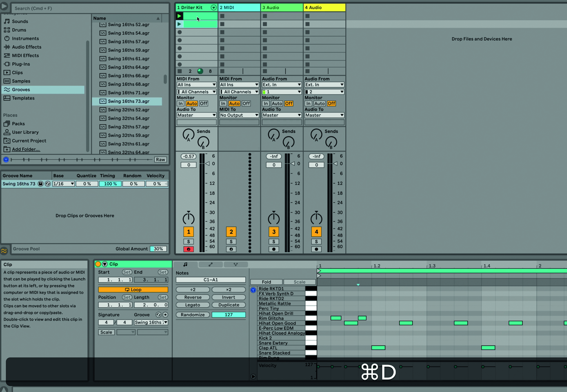567x392 pixels.
Task: Set track 2 Monitor to Off
Action: tap(246, 104)
